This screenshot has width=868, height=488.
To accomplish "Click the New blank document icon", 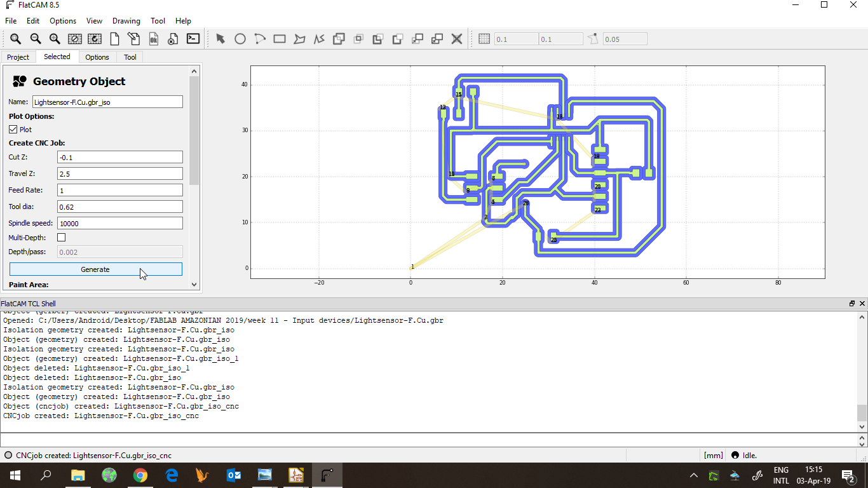I will click(114, 39).
